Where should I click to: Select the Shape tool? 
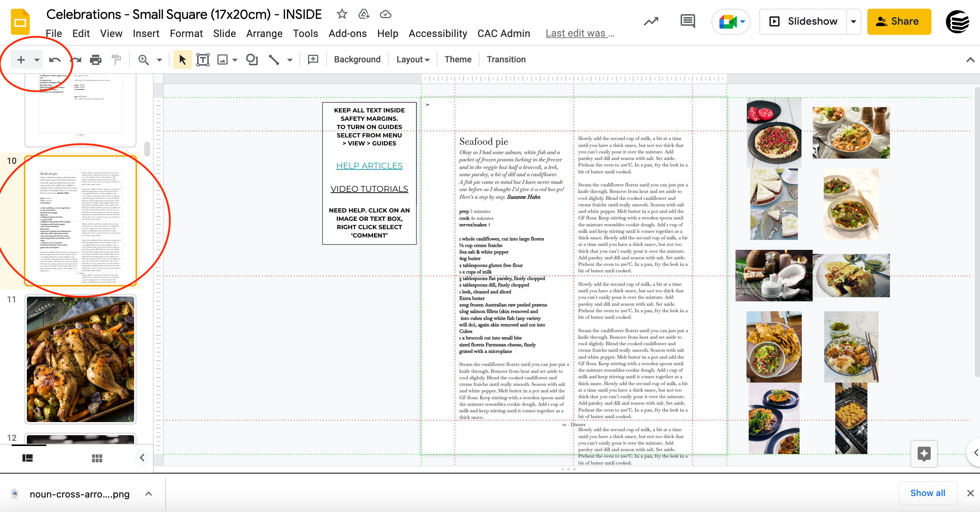(x=252, y=59)
